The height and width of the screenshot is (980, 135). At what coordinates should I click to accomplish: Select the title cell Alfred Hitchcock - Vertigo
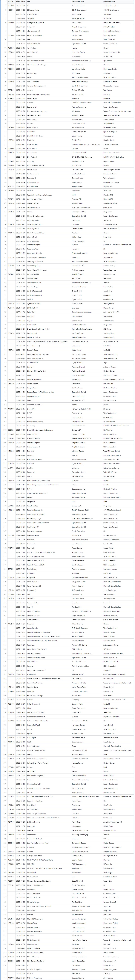pyautogui.click(x=49, y=65)
